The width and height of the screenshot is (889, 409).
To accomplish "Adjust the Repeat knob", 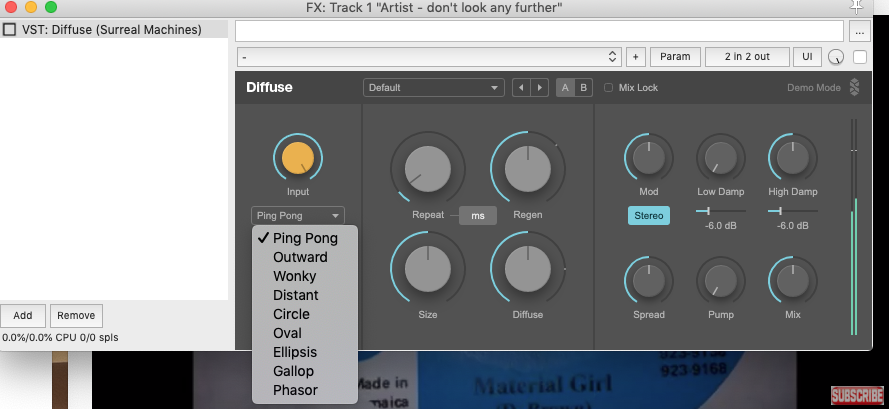I will click(427, 168).
